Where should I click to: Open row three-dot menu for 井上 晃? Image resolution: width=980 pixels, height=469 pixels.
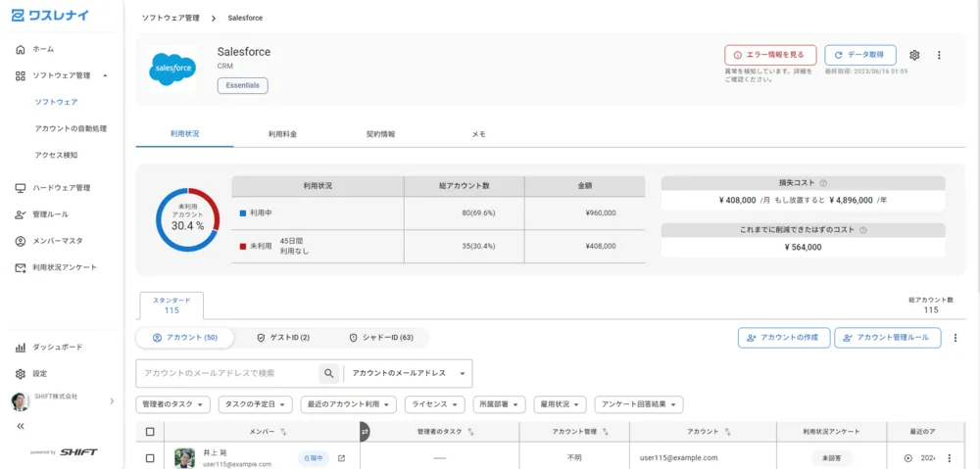tap(950, 458)
